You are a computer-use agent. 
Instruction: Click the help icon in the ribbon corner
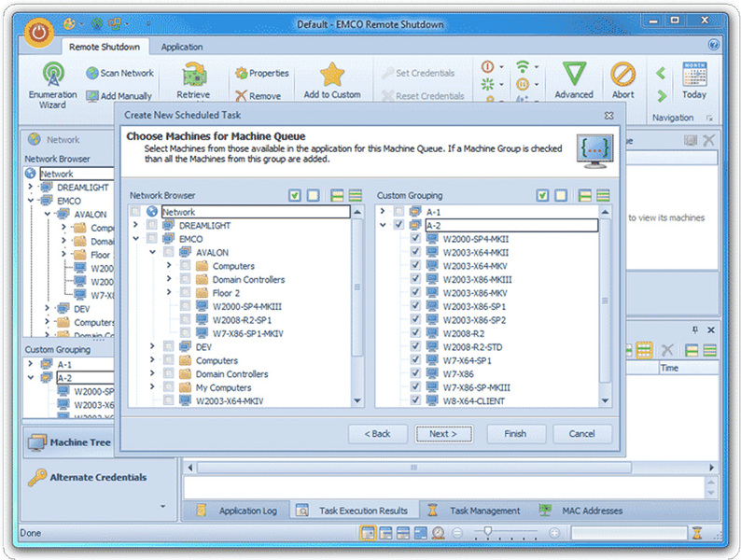714,45
